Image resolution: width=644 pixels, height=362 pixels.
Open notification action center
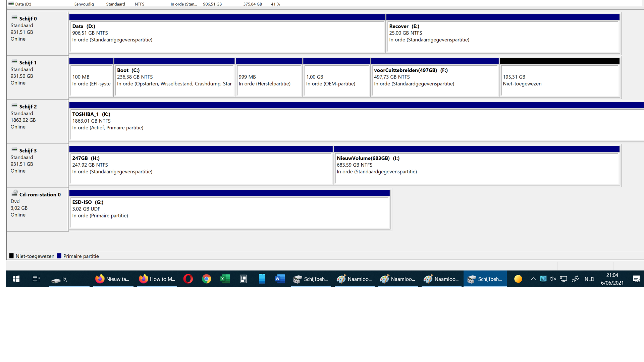click(x=636, y=279)
